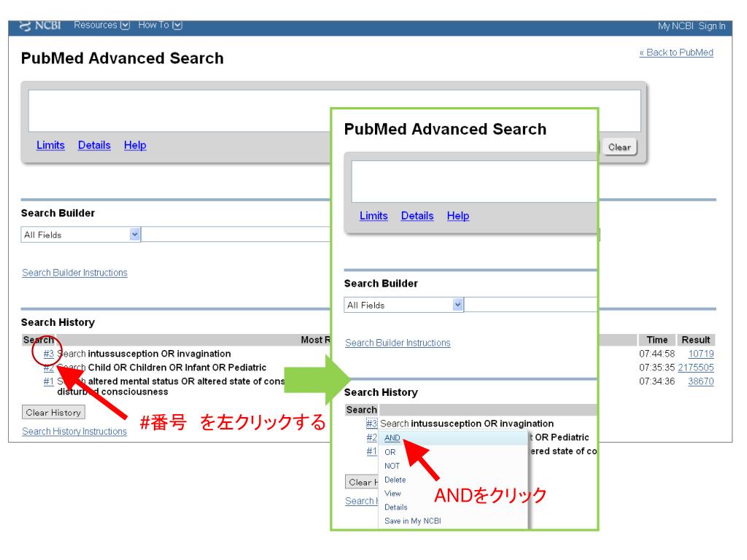Image resolution: width=747 pixels, height=560 pixels.
Task: Click Limits link in the zoomed inset
Action: pos(373,216)
